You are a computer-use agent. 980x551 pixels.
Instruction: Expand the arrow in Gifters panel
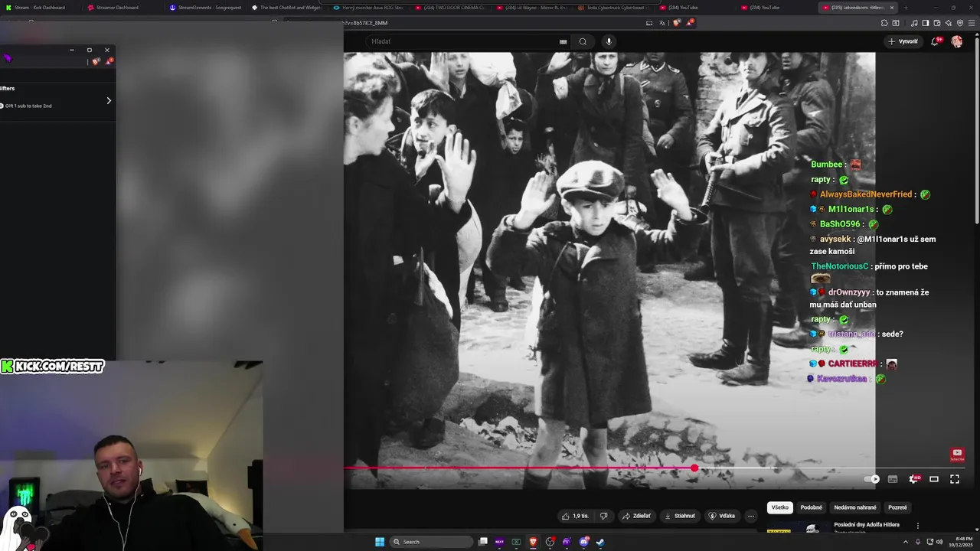point(108,100)
